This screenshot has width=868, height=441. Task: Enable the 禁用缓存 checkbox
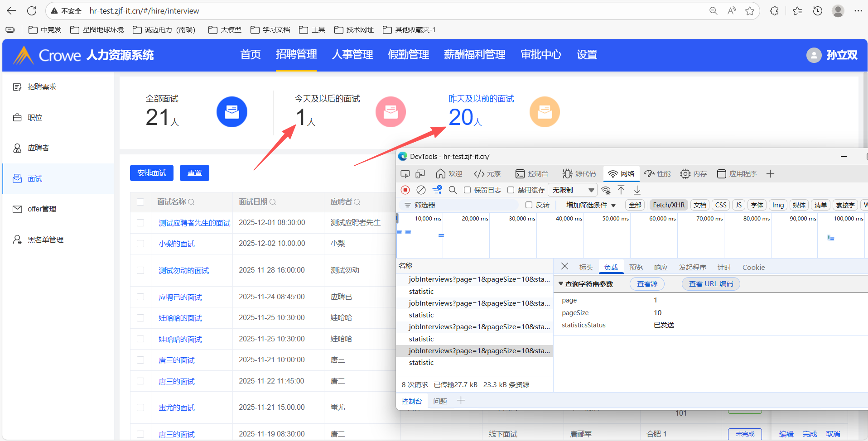(511, 190)
